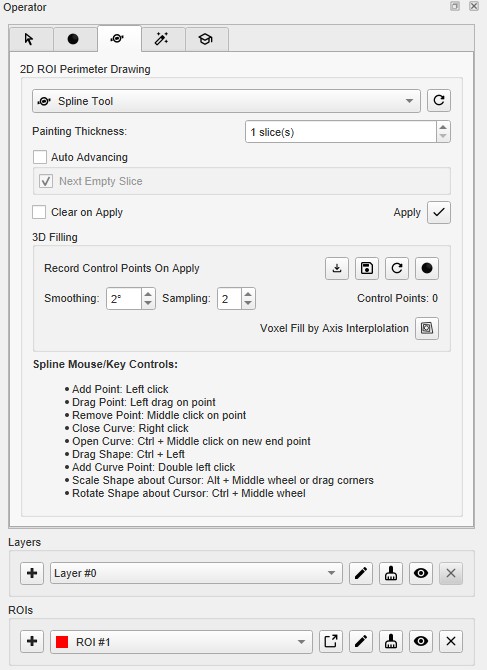Expand the Layer #0 dropdown list
This screenshot has height=670, width=487.
click(x=197, y=573)
